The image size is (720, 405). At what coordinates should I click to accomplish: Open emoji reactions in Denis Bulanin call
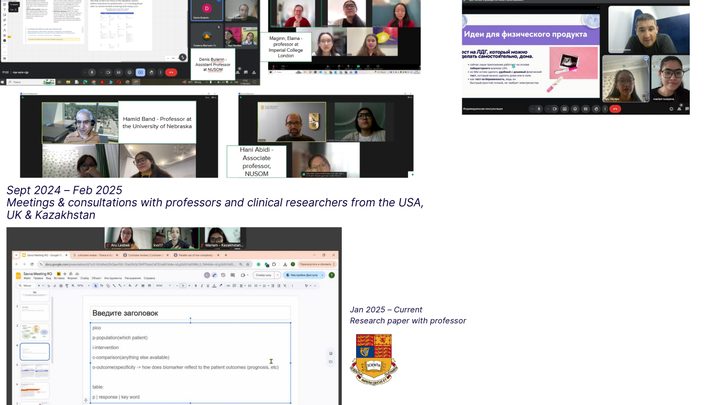tap(129, 72)
